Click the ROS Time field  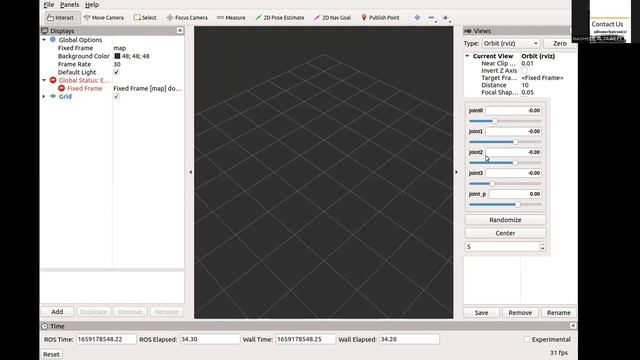coord(106,339)
